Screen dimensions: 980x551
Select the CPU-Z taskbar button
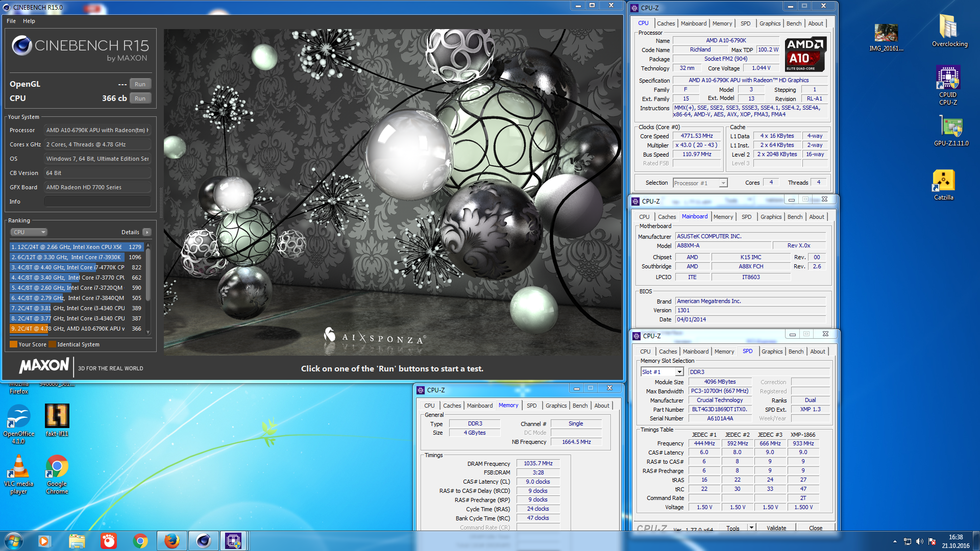pyautogui.click(x=234, y=541)
